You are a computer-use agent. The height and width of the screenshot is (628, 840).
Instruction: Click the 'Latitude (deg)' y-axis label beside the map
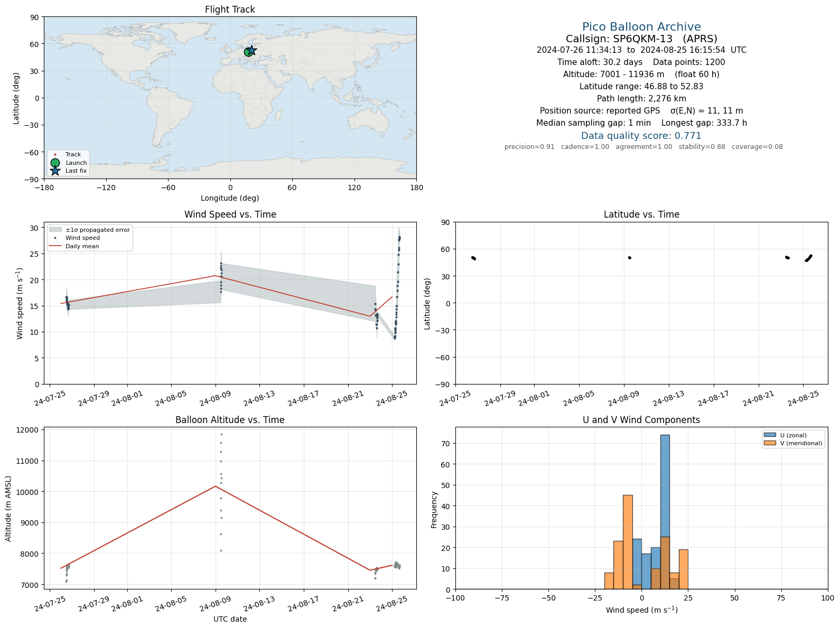click(16, 98)
